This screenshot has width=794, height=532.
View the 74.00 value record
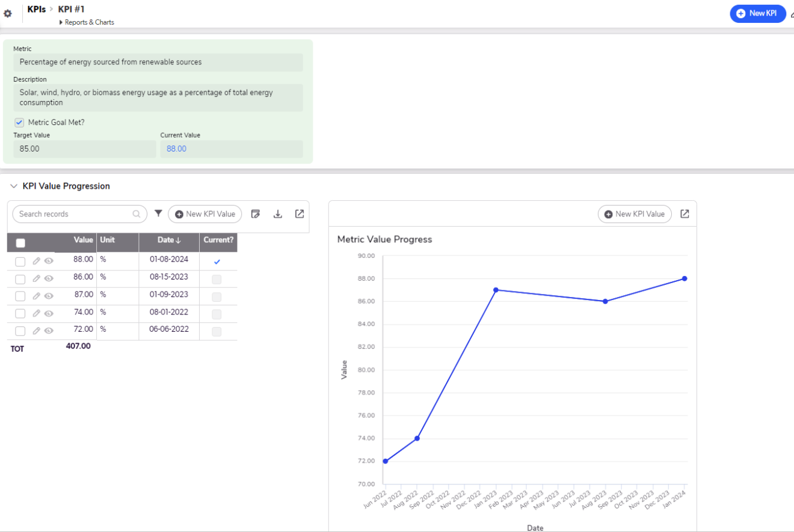[x=49, y=313]
